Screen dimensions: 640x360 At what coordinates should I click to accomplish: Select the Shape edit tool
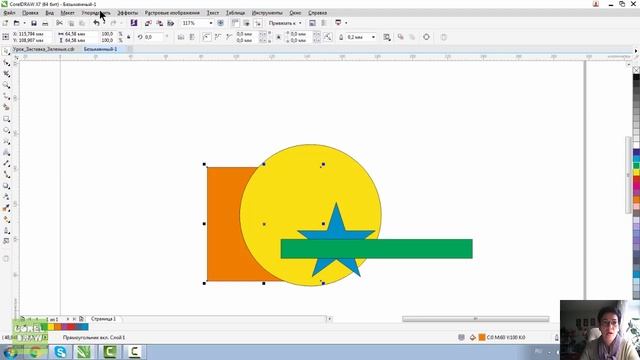tap(6, 63)
